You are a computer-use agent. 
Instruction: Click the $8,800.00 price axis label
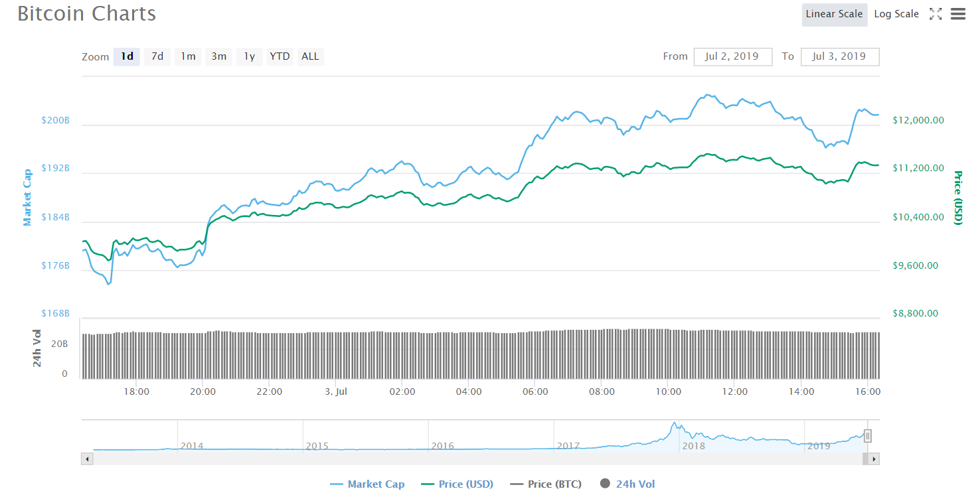click(x=916, y=313)
